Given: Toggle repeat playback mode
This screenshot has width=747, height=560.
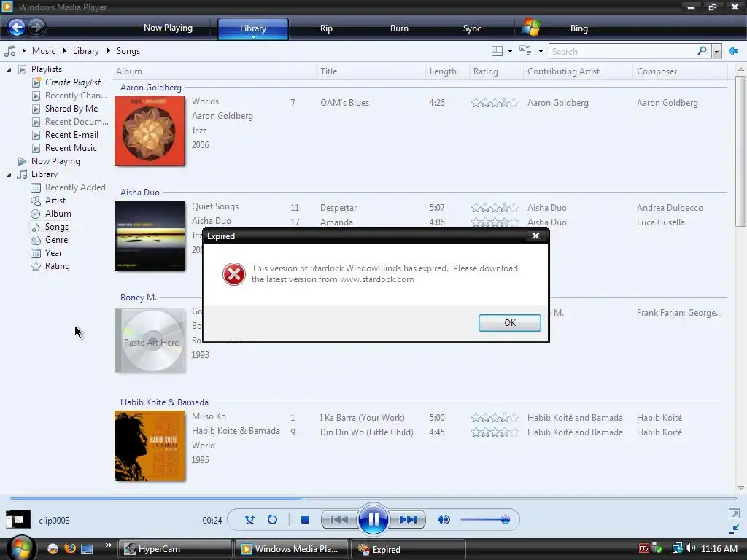Looking at the screenshot, I should pyautogui.click(x=272, y=519).
